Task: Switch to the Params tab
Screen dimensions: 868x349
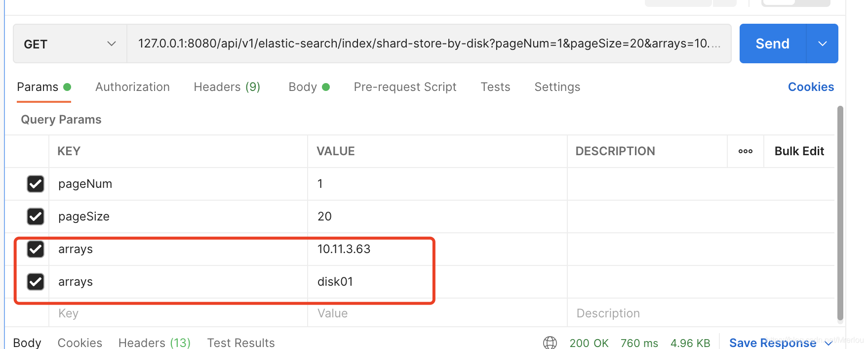Action: 44,87
